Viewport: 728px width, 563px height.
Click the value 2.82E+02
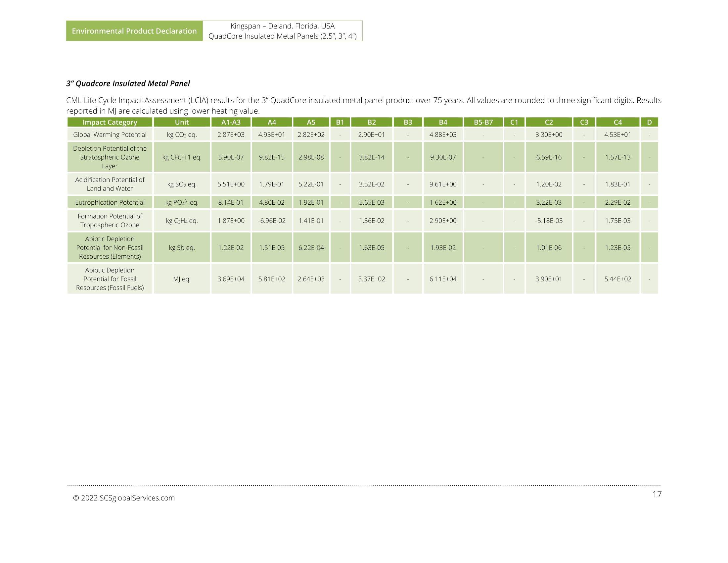click(311, 134)
